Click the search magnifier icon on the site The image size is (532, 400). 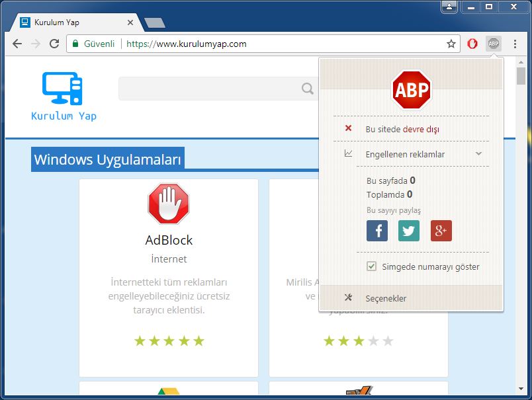click(308, 89)
